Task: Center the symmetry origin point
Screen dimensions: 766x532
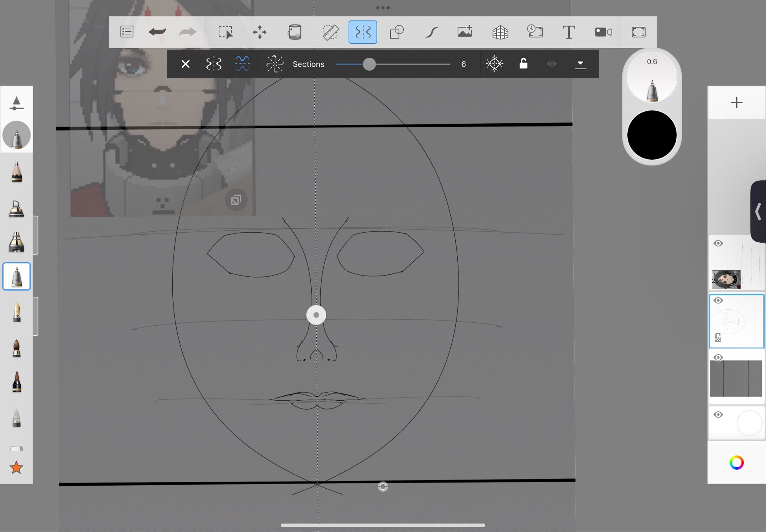Action: tap(494, 64)
